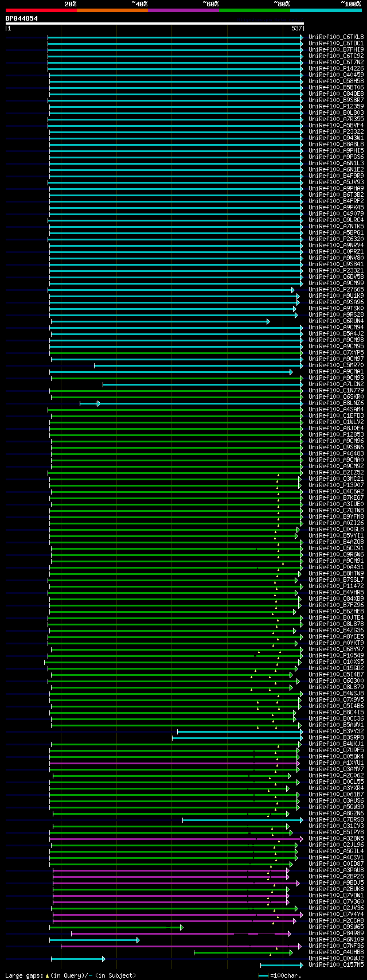
Task: Click label UniRef100_Q6Q300
Action: tap(336, 680)
